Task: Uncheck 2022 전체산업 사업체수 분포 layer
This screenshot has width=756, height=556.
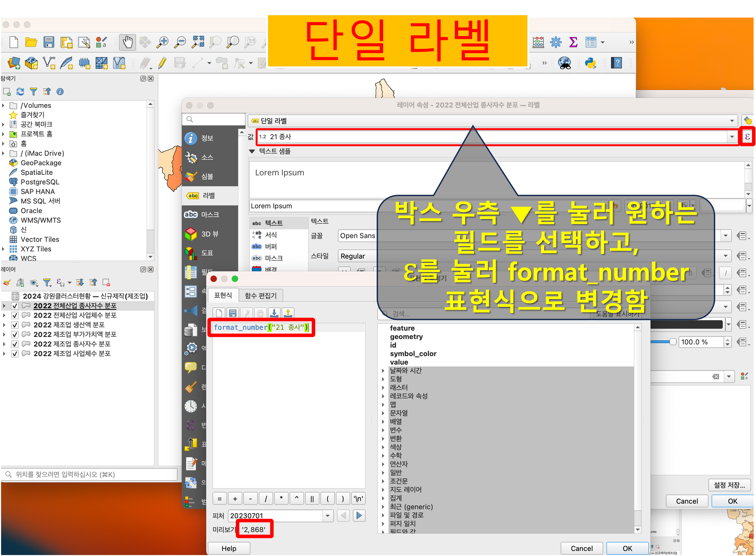Action: click(15, 316)
